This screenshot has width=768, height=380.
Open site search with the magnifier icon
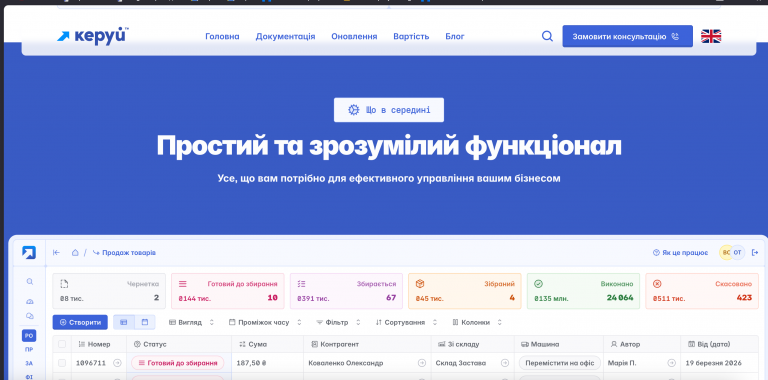tap(547, 36)
